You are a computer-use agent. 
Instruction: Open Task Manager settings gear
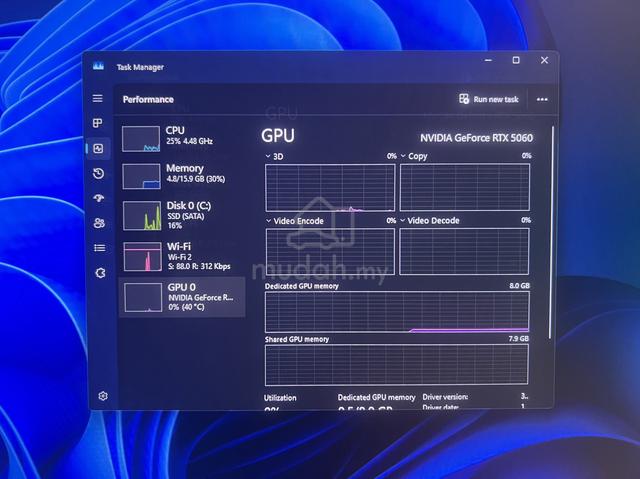103,396
